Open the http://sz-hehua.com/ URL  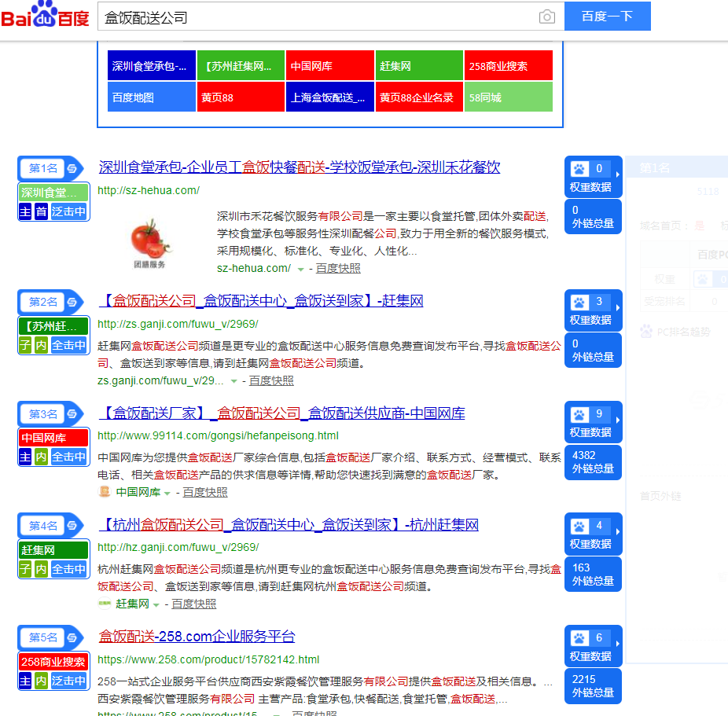click(x=149, y=190)
